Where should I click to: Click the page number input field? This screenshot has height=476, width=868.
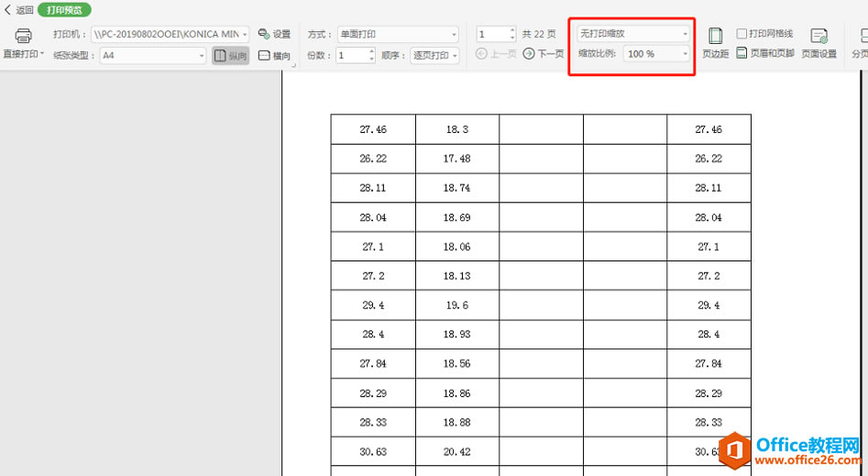492,34
